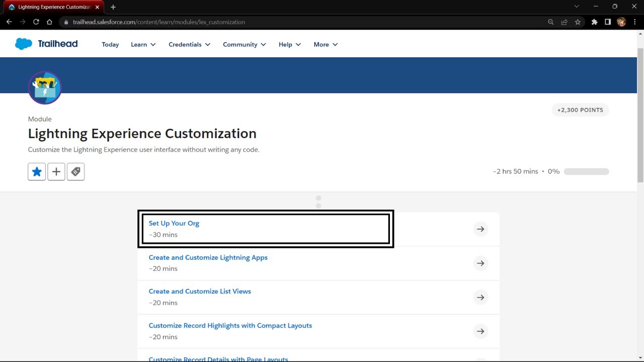The image size is (644, 362).
Task: Expand the More menu
Action: tap(326, 44)
